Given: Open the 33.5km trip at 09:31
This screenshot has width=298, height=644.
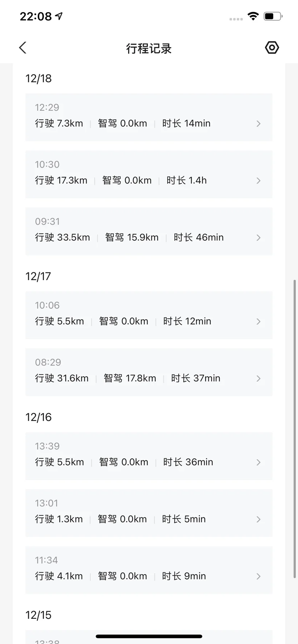Looking at the screenshot, I should coord(144,231).
